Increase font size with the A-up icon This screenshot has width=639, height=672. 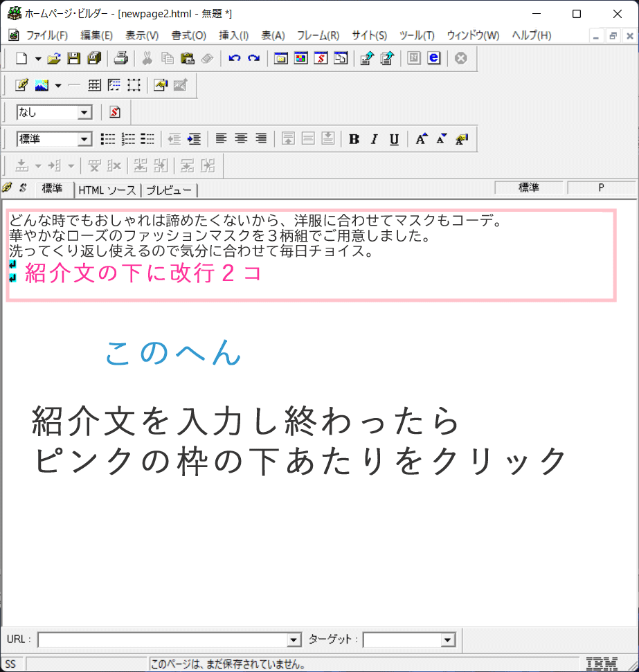click(422, 139)
